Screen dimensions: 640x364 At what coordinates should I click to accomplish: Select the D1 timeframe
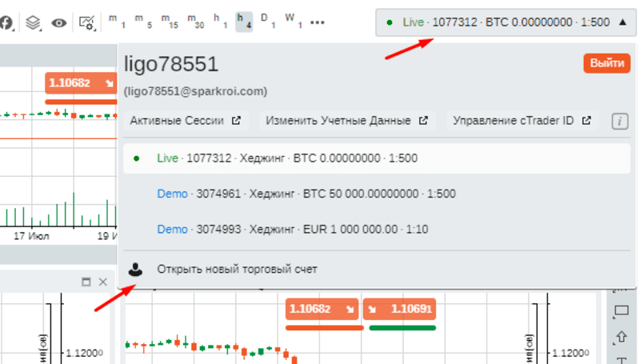point(268,22)
